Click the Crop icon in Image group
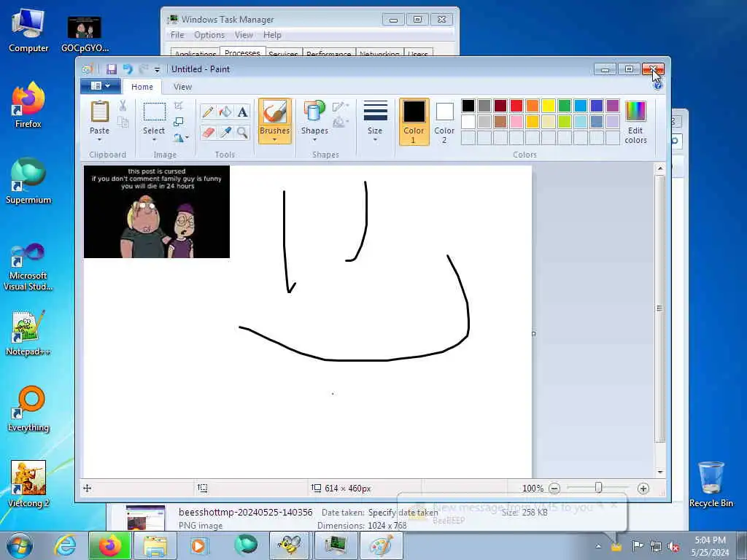Screen dimensions: 747x560 coord(178,105)
